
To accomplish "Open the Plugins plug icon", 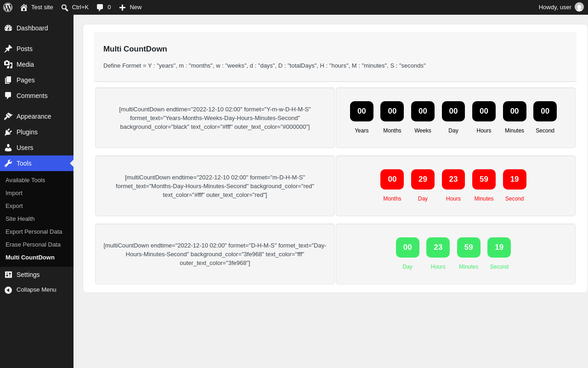I will pyautogui.click(x=8, y=132).
